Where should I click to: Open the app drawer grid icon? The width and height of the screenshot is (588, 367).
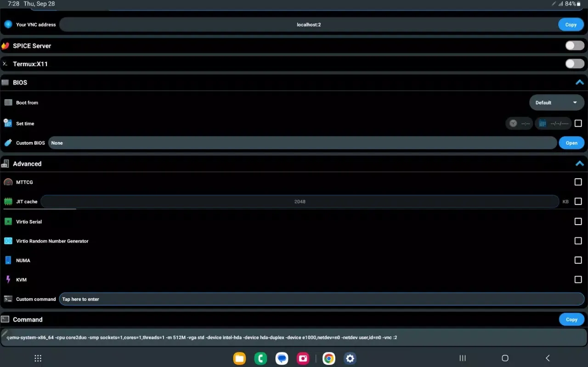(x=38, y=358)
